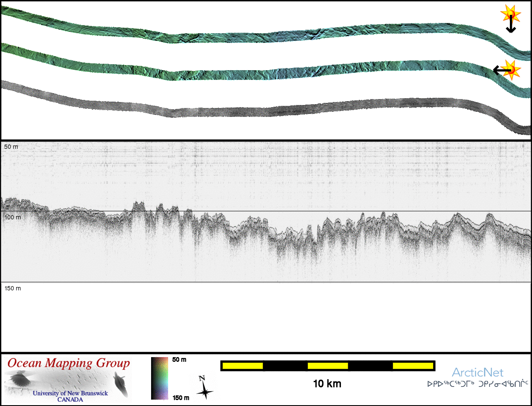
Task: Click the 10 km scale label
Action: point(327,384)
